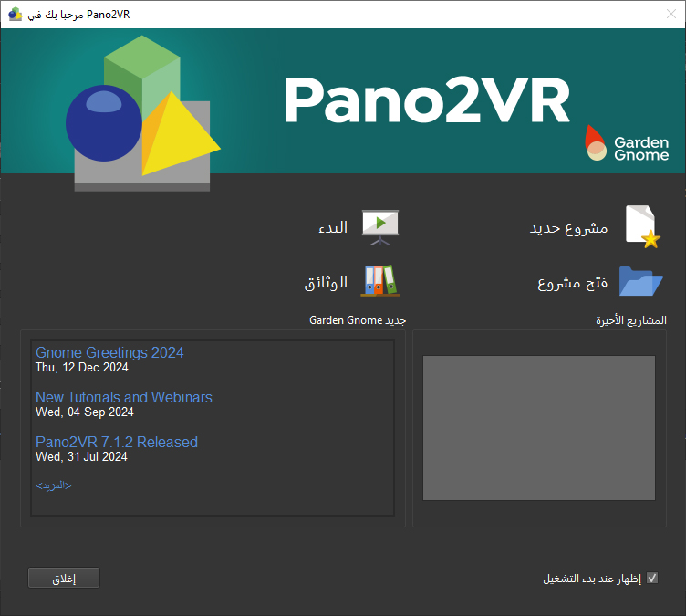Image resolution: width=686 pixels, height=616 pixels.
Task: Click the 'الوثائق' label
Action: click(326, 282)
